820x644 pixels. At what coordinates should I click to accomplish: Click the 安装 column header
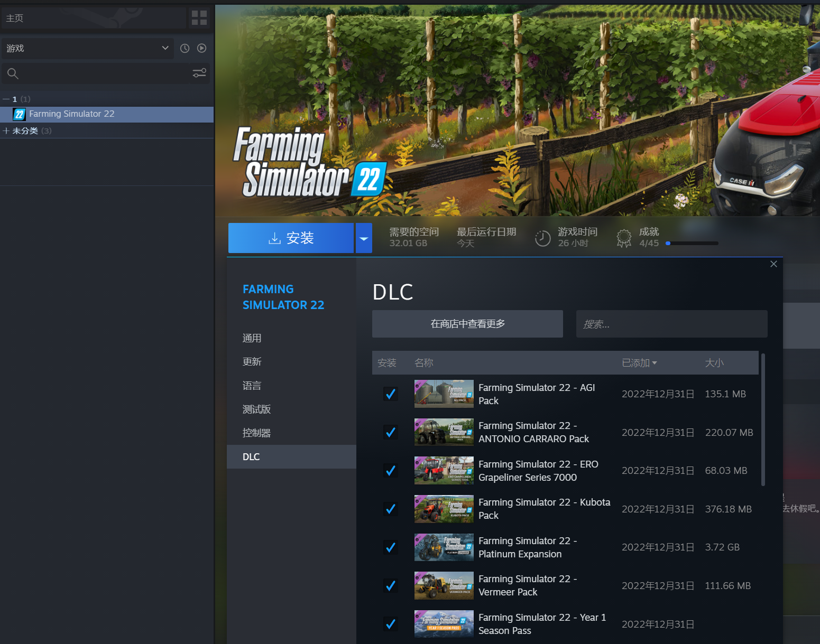[x=387, y=363]
